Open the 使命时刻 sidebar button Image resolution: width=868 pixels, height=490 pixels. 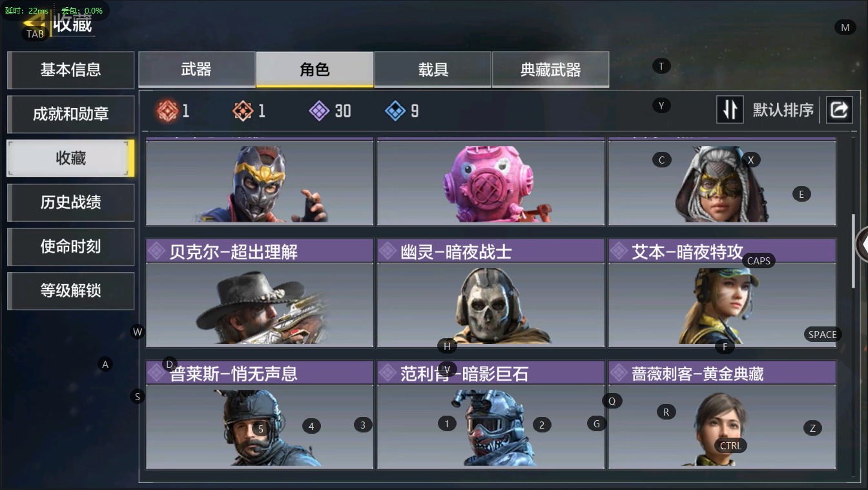coord(70,246)
